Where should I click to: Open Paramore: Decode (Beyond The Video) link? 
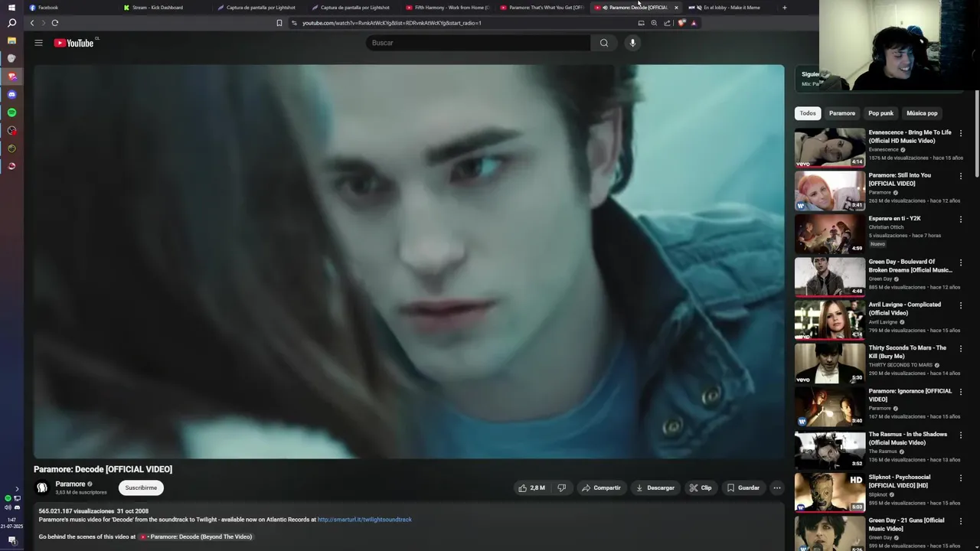coord(196,536)
